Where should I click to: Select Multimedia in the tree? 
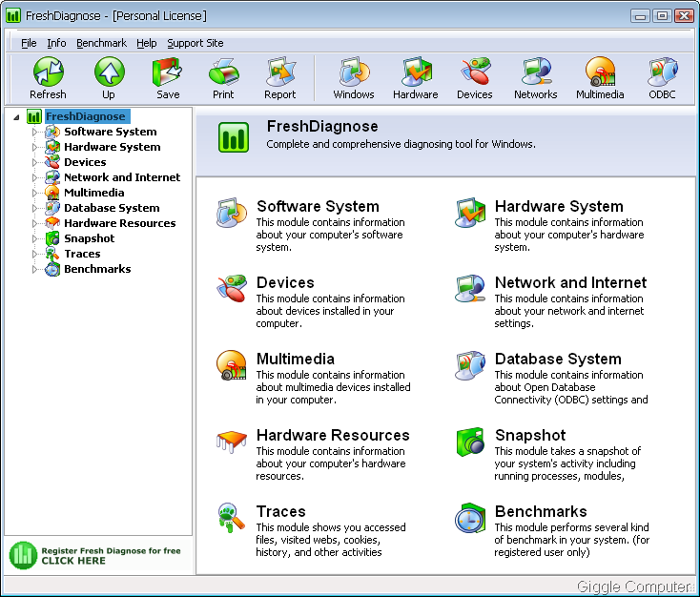93,193
